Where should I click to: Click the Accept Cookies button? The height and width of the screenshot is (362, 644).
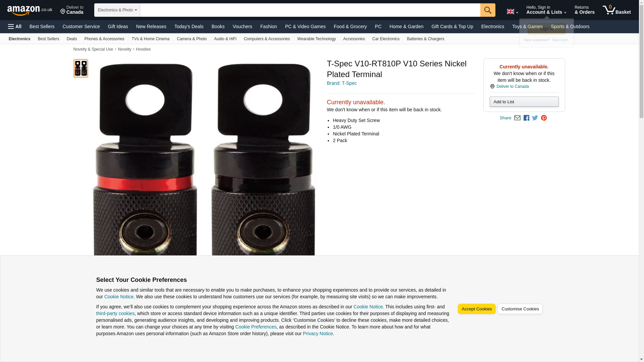coord(476,309)
